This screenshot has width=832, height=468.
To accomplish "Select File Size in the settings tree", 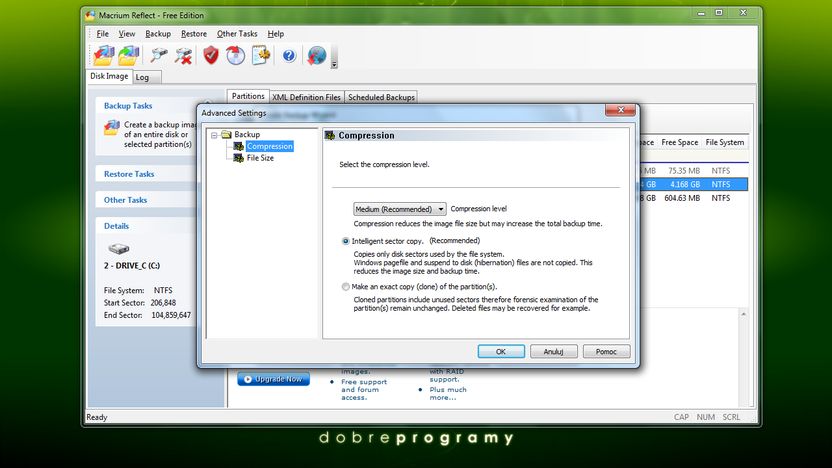I will point(260,158).
